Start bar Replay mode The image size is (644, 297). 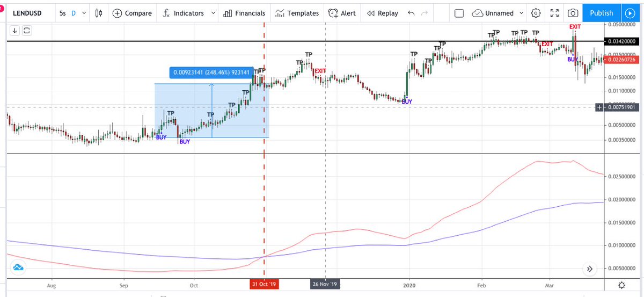(x=383, y=13)
